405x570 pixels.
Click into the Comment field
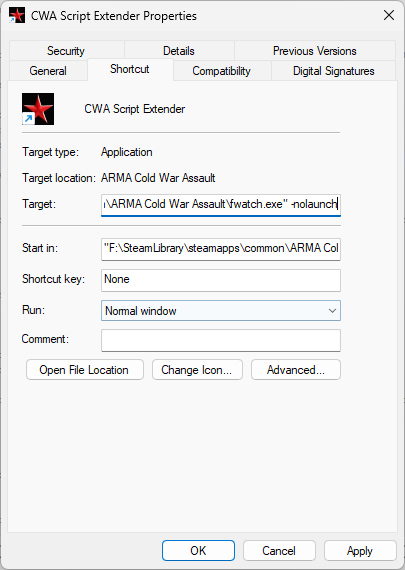pyautogui.click(x=221, y=340)
